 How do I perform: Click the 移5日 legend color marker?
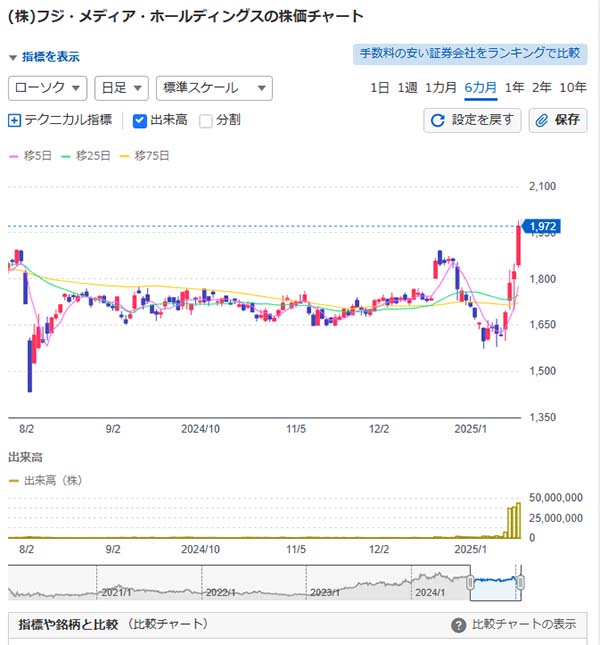pos(14,156)
